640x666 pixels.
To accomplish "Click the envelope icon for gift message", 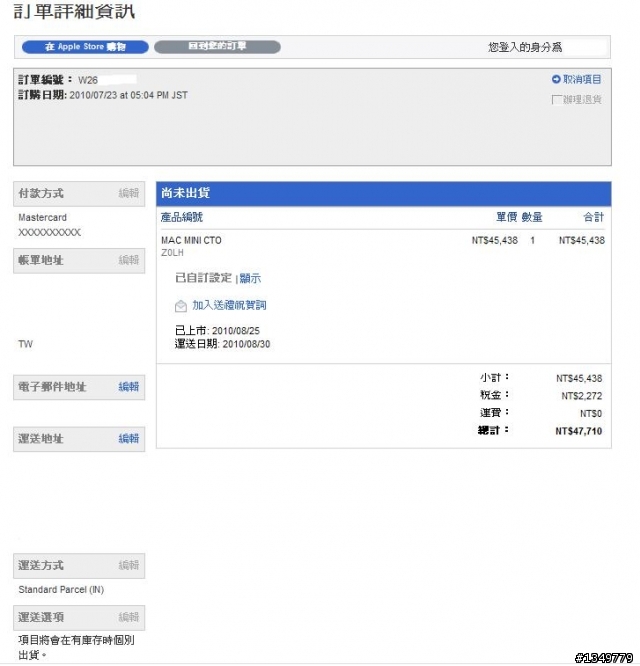I will coord(181,306).
